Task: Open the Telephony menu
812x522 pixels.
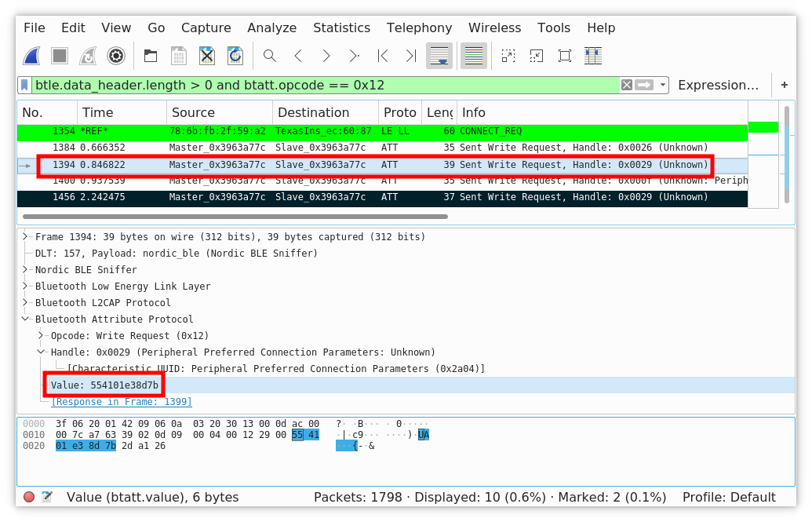Action: [x=419, y=27]
